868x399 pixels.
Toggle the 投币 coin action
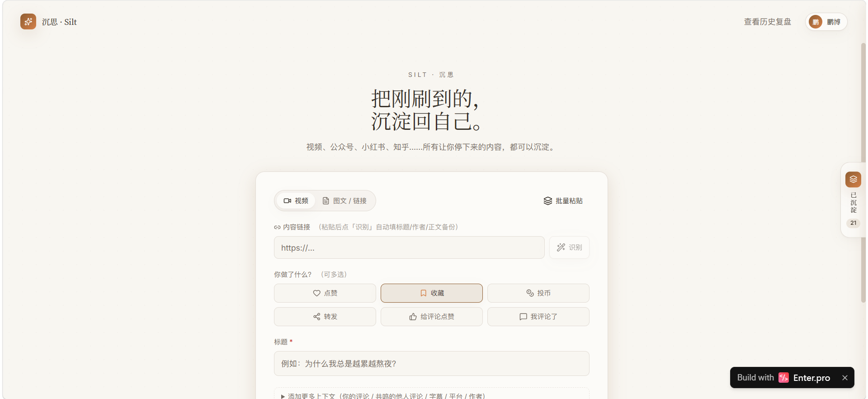(x=538, y=293)
